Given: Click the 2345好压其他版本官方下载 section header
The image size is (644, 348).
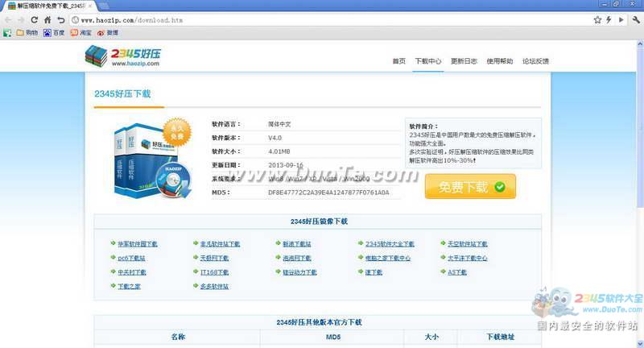Looking at the screenshot, I should click(319, 322).
